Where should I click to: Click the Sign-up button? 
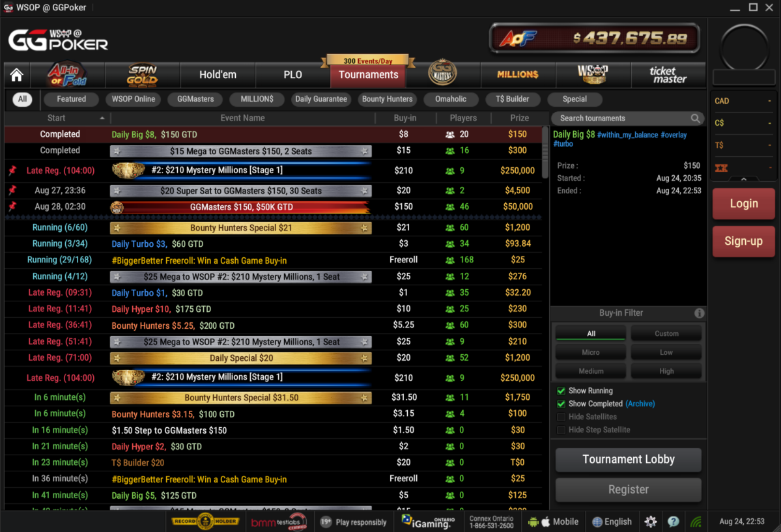point(744,241)
